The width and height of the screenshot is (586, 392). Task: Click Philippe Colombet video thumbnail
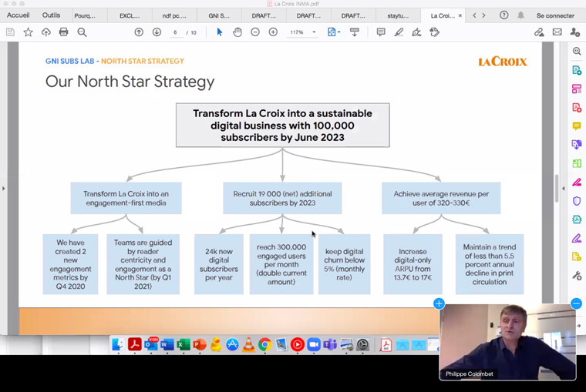(507, 342)
